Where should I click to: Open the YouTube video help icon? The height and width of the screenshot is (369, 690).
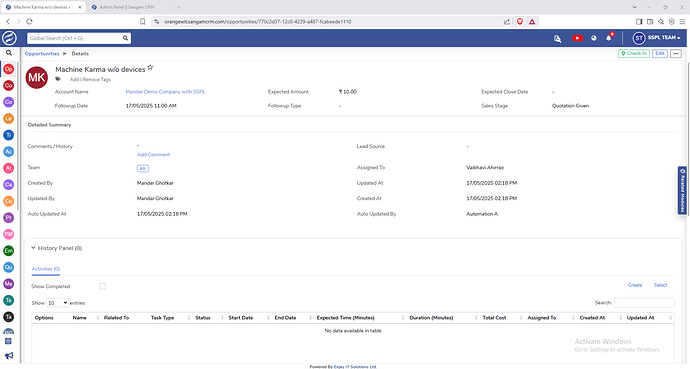click(x=577, y=38)
